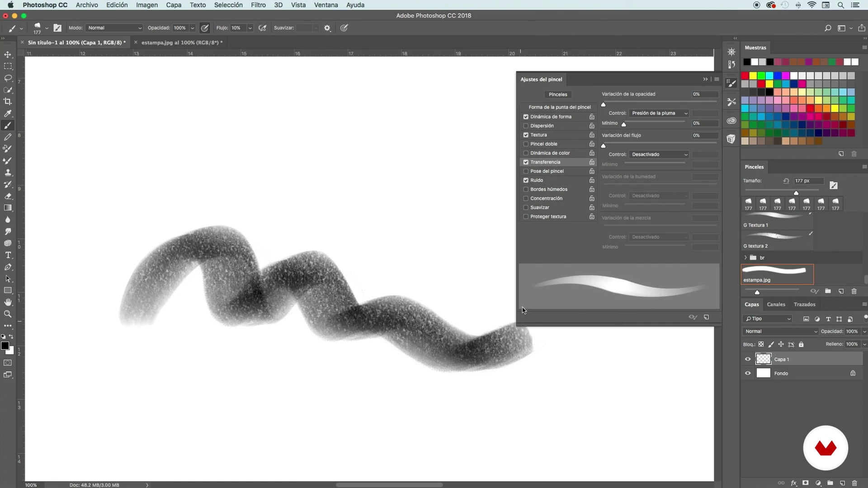Hide the Capa 1 layer

tap(748, 359)
